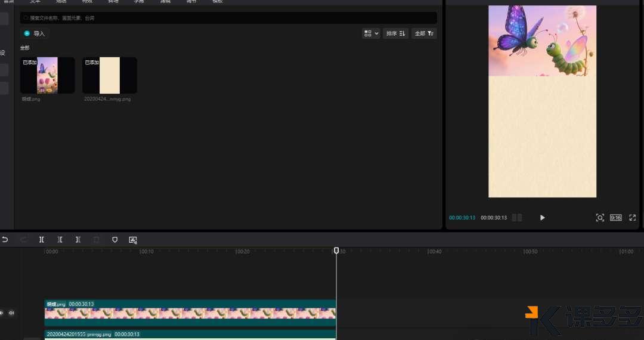Click the 00:40 mark on timeline ruler
Screen dimensions: 644x340
[435, 251]
